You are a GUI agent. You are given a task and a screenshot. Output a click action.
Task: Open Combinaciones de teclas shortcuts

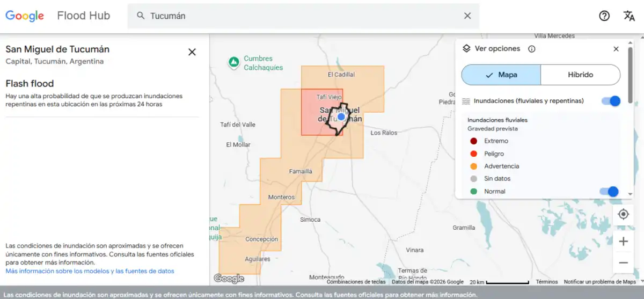pos(356,282)
